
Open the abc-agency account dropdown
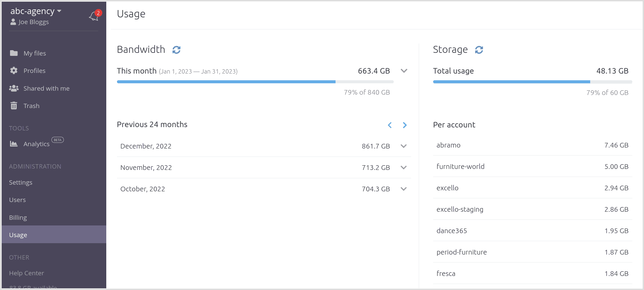(x=36, y=11)
